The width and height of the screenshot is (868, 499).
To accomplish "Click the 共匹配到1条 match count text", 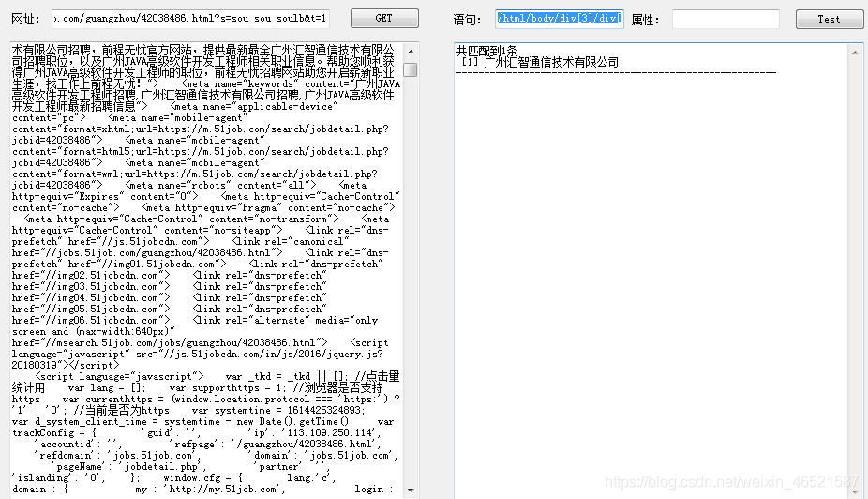I will pyautogui.click(x=486, y=51).
